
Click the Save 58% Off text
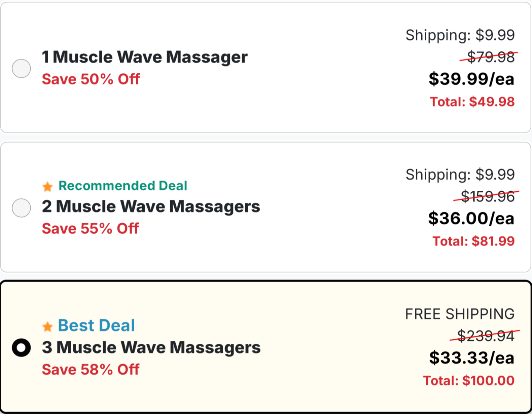coord(90,369)
